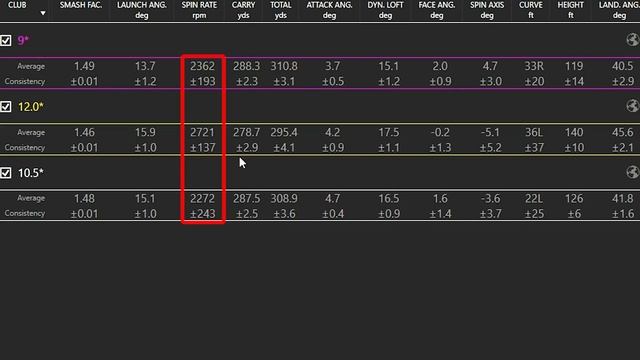Open the CLUB column sort dropdown arrow
This screenshot has width=640, height=360.
coord(42,13)
